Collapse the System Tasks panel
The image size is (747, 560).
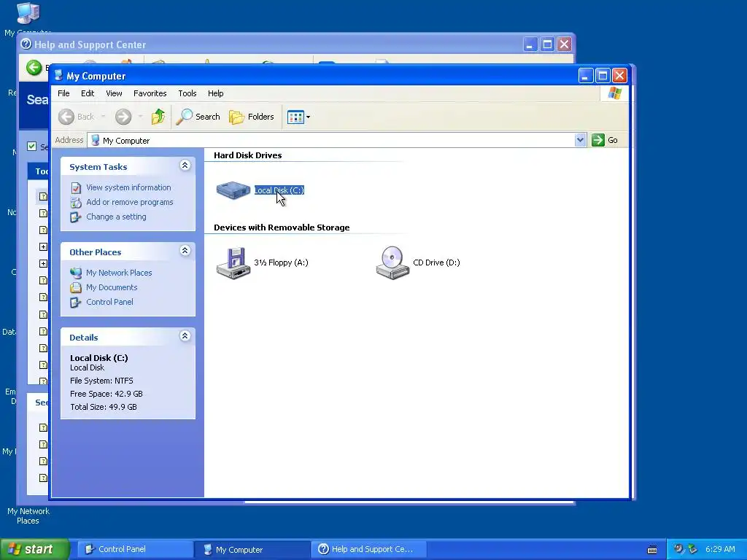[185, 166]
